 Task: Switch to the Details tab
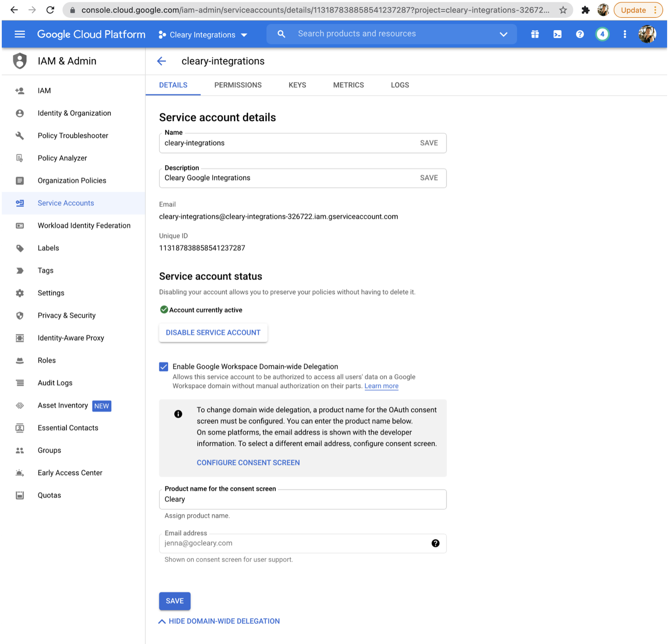tap(173, 85)
